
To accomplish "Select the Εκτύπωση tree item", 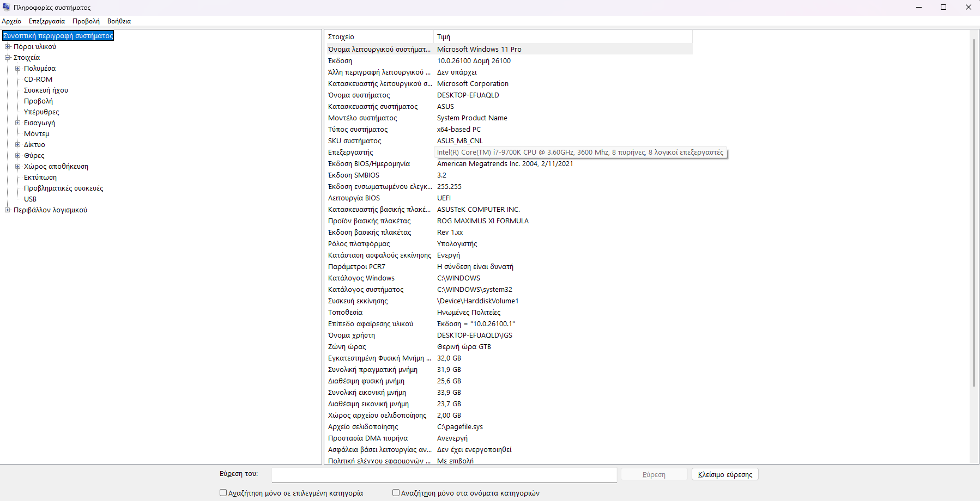I will click(x=40, y=178).
